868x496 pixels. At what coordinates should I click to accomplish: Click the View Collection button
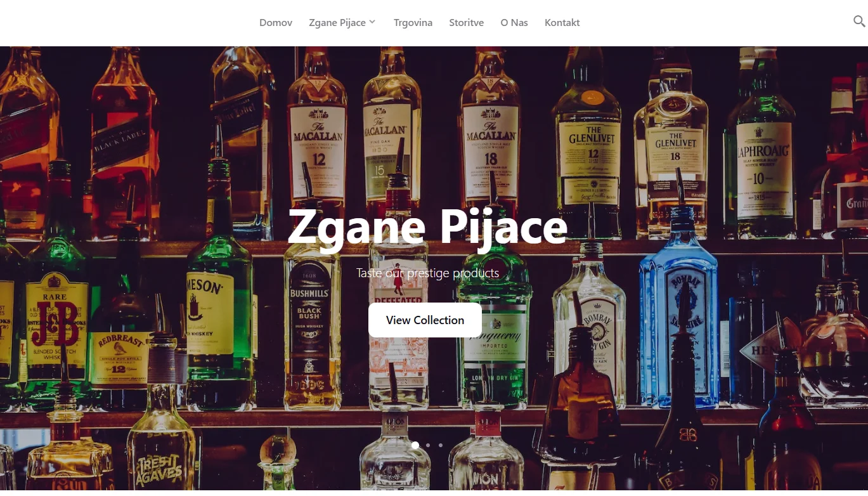(425, 320)
